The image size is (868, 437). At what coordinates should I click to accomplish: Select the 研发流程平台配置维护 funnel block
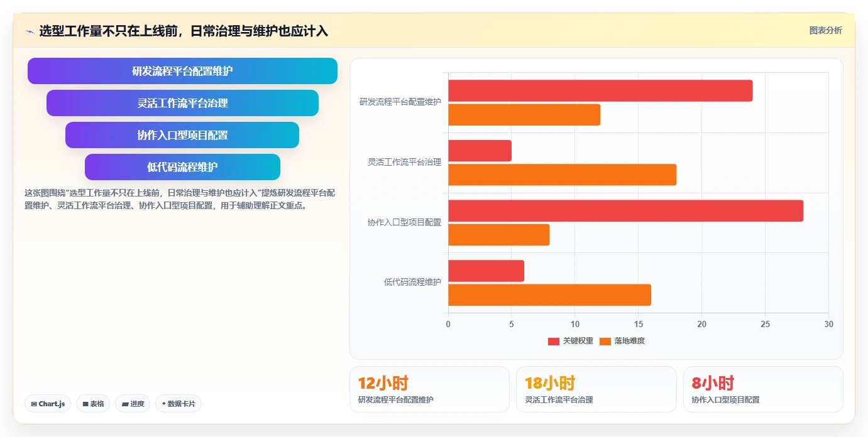[182, 71]
